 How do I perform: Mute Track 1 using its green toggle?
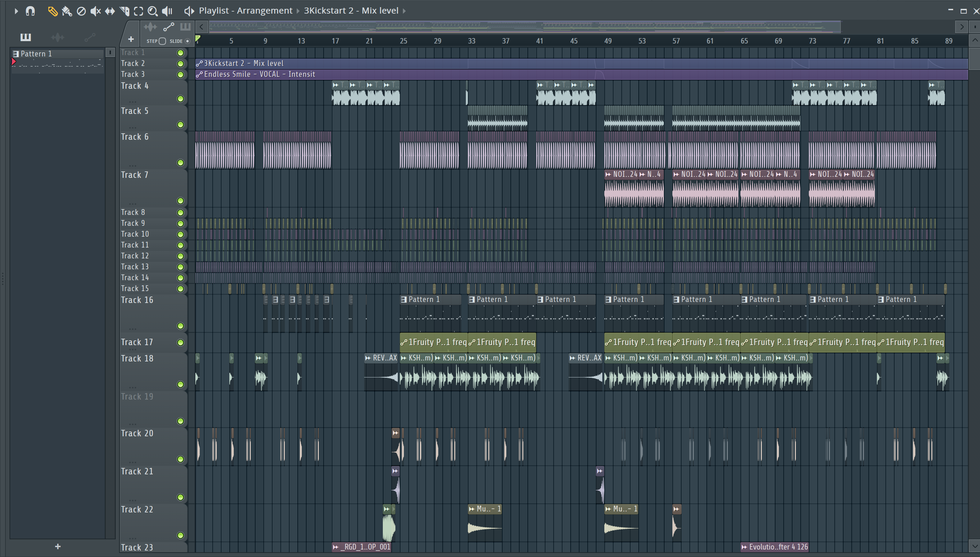point(180,53)
